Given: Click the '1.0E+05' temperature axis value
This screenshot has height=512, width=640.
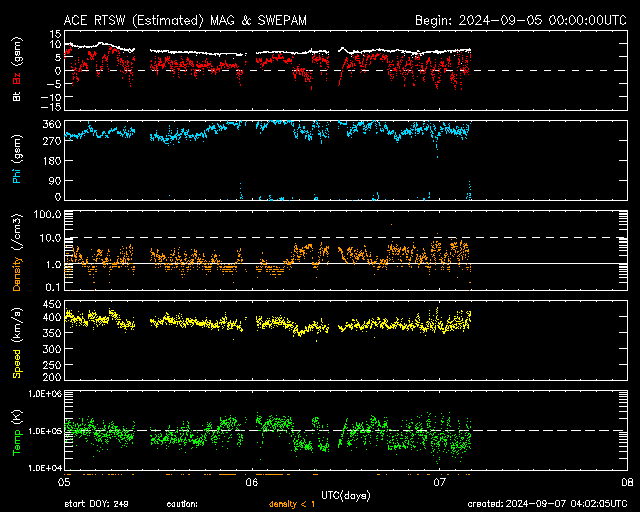Looking at the screenshot, I should point(45,431).
